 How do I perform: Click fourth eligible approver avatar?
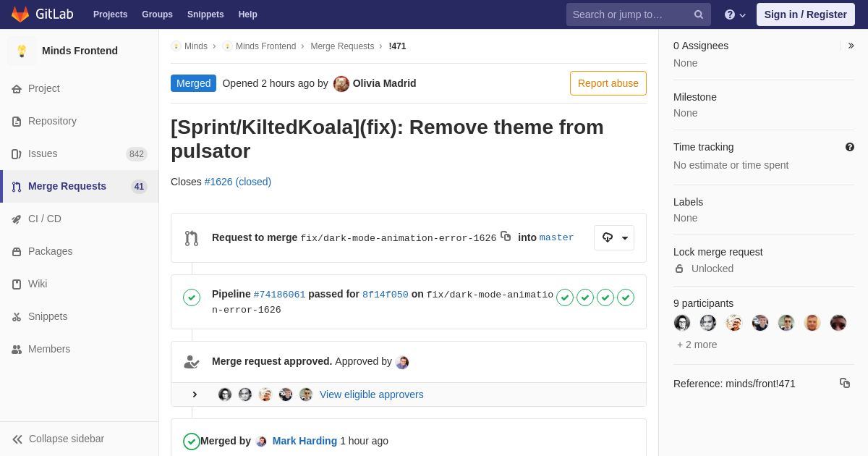(286, 394)
